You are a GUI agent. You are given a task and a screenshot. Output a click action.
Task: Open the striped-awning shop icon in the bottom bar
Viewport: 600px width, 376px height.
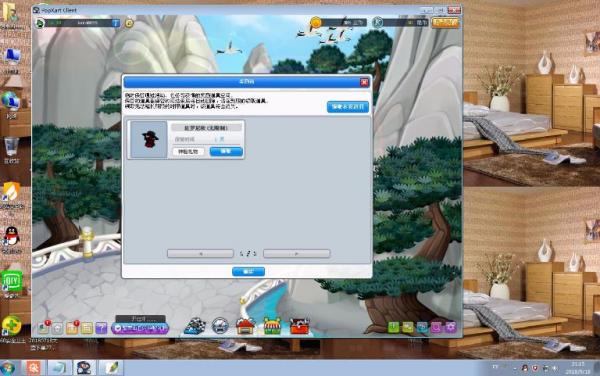click(x=272, y=326)
